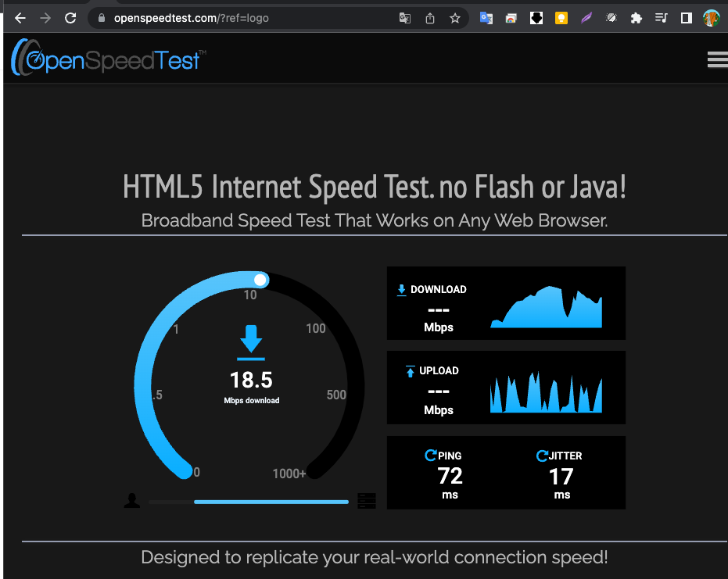This screenshot has width=728, height=579.
Task: Click the white knob on the speed gauge
Action: point(260,280)
